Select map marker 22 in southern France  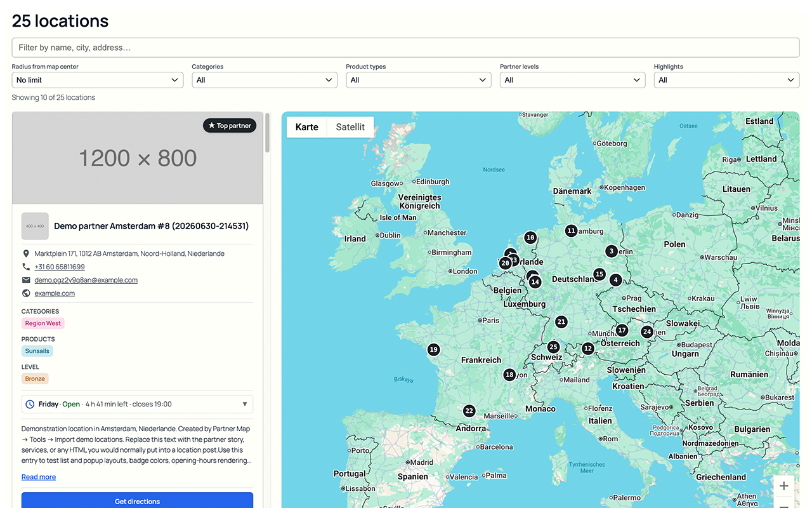click(469, 411)
